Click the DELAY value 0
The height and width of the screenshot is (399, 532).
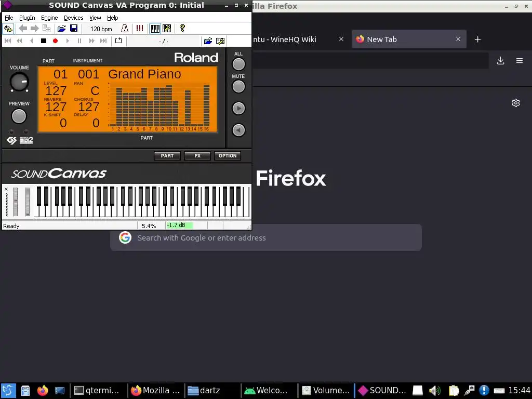click(x=96, y=123)
